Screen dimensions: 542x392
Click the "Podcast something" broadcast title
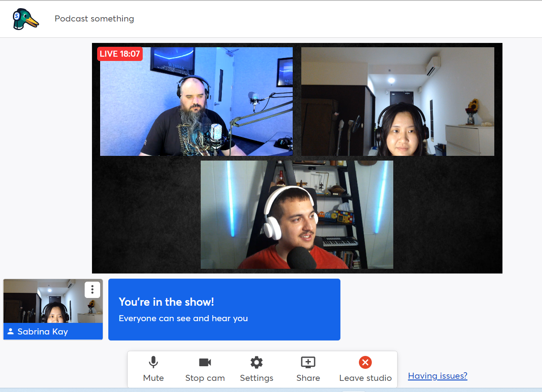pos(94,19)
